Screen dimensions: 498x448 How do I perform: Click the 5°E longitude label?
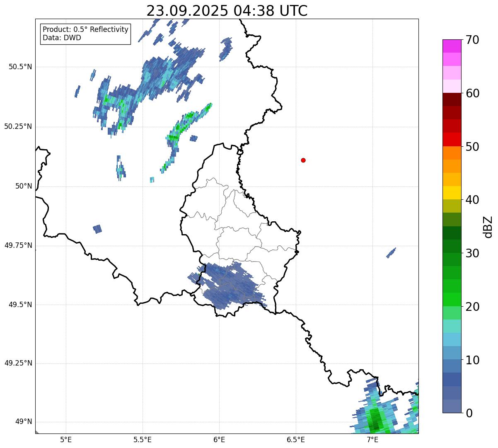(x=66, y=439)
